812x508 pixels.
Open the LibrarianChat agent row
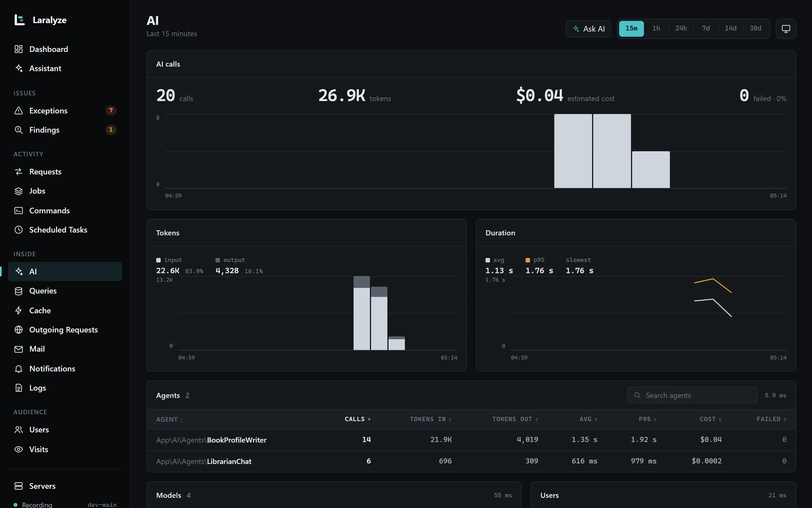(471, 461)
